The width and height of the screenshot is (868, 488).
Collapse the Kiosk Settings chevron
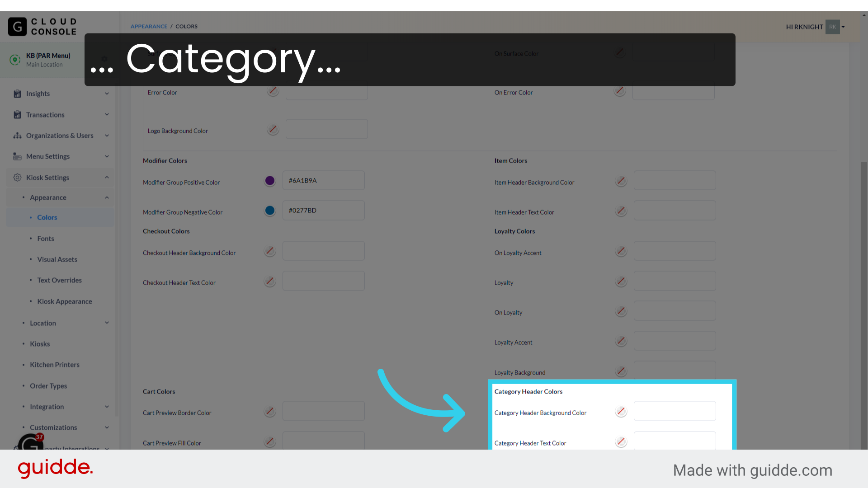(107, 177)
